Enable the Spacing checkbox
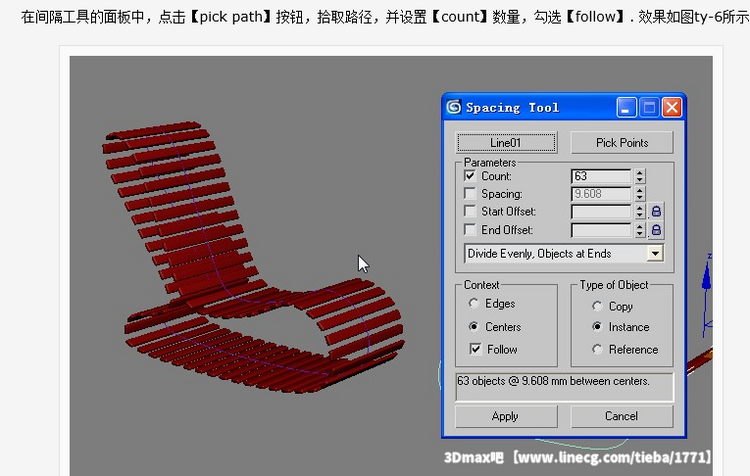The width and height of the screenshot is (750, 476). 470,194
